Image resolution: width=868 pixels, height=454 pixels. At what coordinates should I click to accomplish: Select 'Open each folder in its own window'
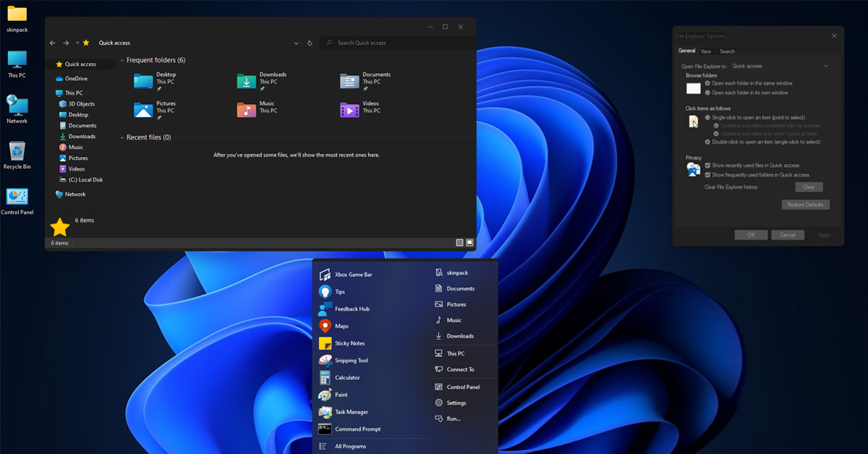[x=708, y=93]
